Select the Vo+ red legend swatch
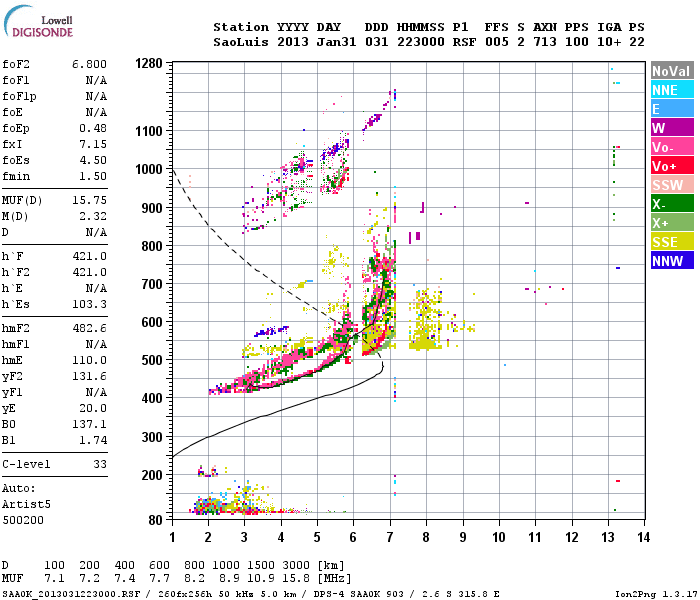Image resolution: width=700 pixels, height=600 pixels. (672, 166)
